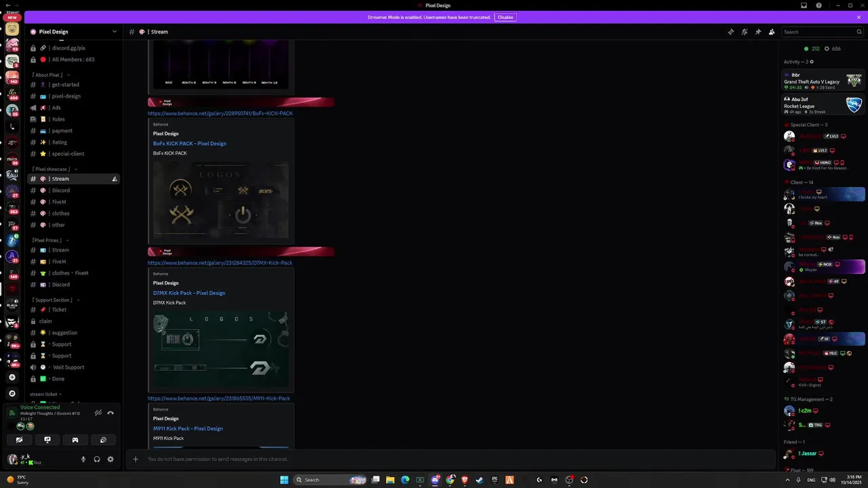This screenshot has width=868, height=488.
Task: Open Windows Start menu
Action: click(284, 480)
